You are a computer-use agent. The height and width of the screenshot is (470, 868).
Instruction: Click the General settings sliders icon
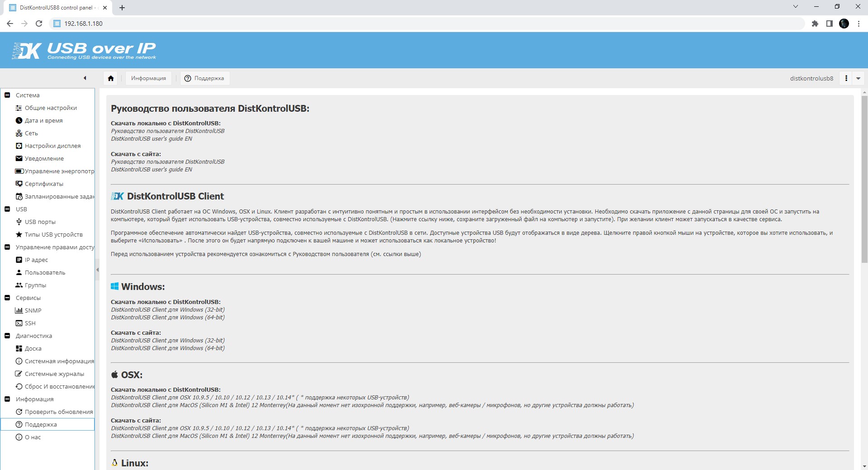(19, 108)
